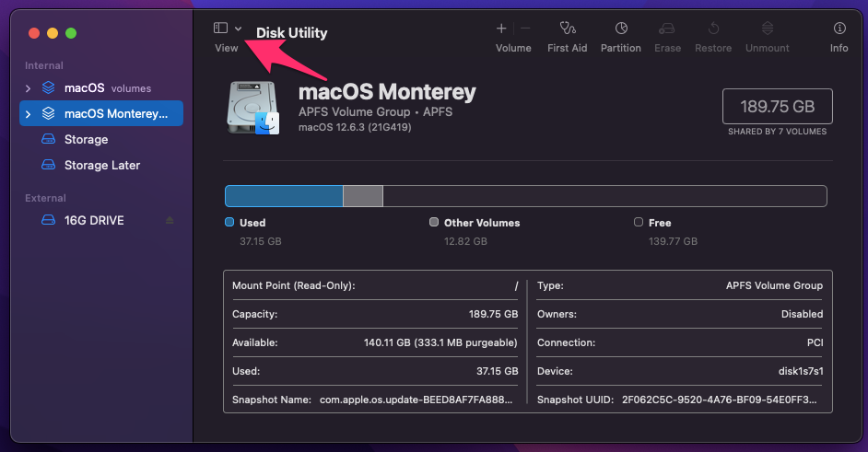Viewport: 868px width, 452px height.
Task: Select the Storage Later volume
Action: coord(101,165)
